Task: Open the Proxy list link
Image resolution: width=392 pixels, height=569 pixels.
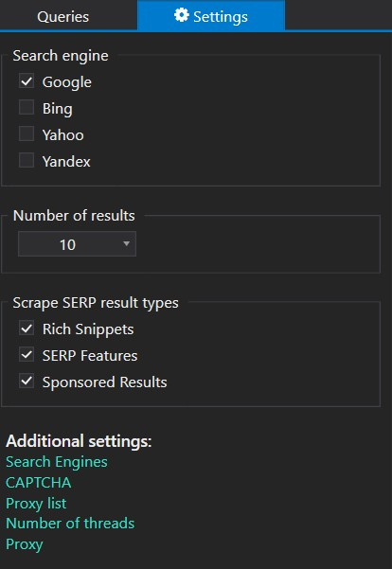Action: pos(36,504)
